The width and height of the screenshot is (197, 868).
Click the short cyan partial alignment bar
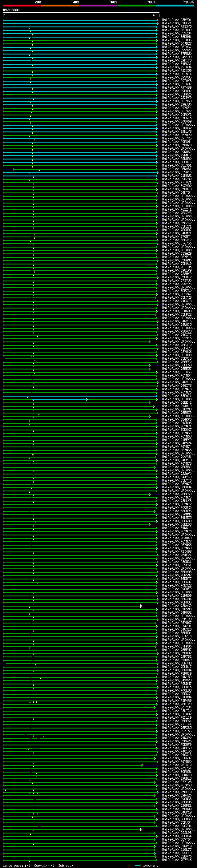60,399
